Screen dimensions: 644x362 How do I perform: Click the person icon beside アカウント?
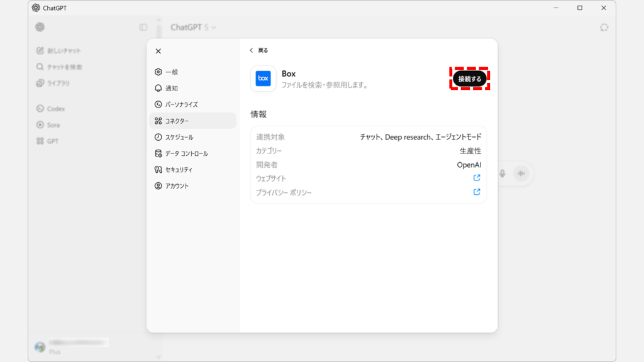(x=158, y=186)
